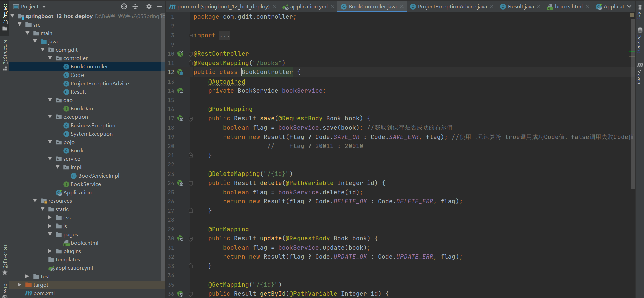The image size is (644, 298).
Task: Toggle the code fold on save method line 17
Action: click(x=191, y=118)
